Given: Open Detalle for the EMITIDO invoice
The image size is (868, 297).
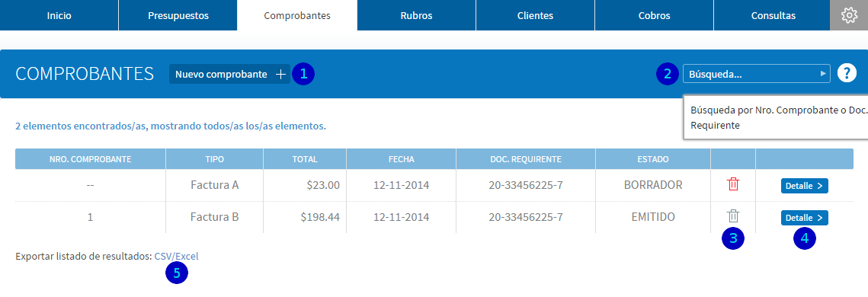Looking at the screenshot, I should click(x=804, y=218).
